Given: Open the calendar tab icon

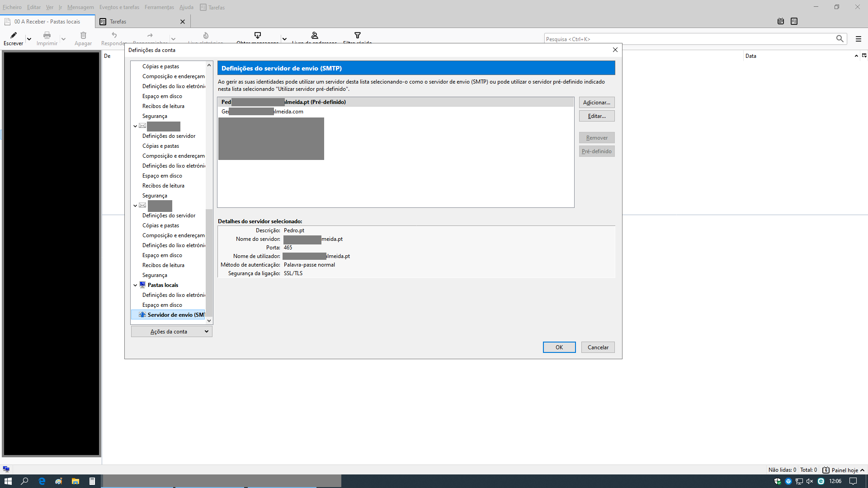Looking at the screenshot, I should [x=781, y=21].
